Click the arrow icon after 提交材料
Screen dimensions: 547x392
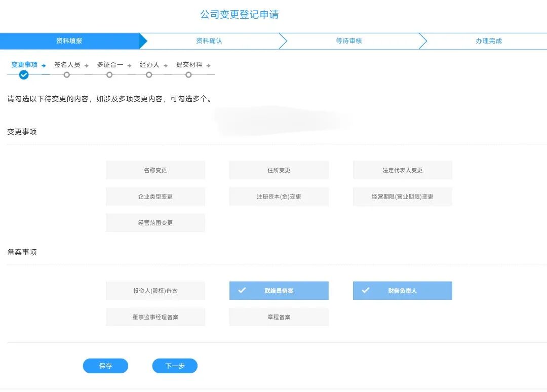[208, 65]
